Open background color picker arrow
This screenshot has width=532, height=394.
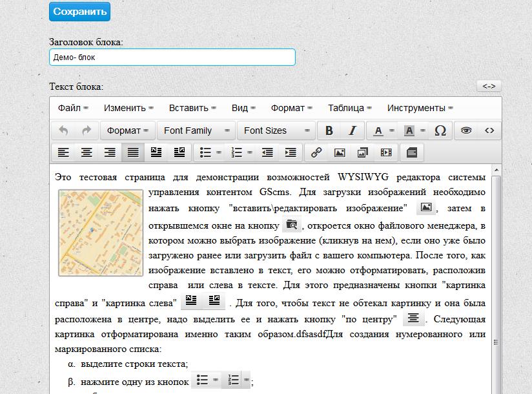pyautogui.click(x=423, y=130)
